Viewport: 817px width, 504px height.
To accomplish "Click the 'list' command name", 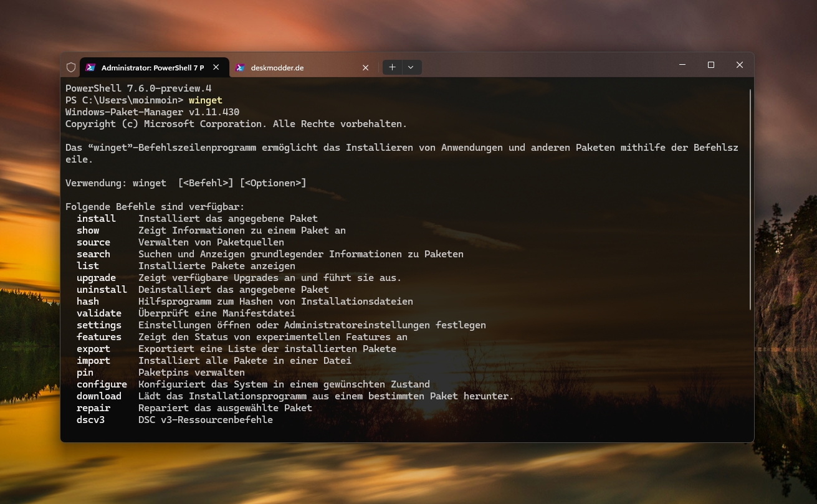I will (88, 266).
